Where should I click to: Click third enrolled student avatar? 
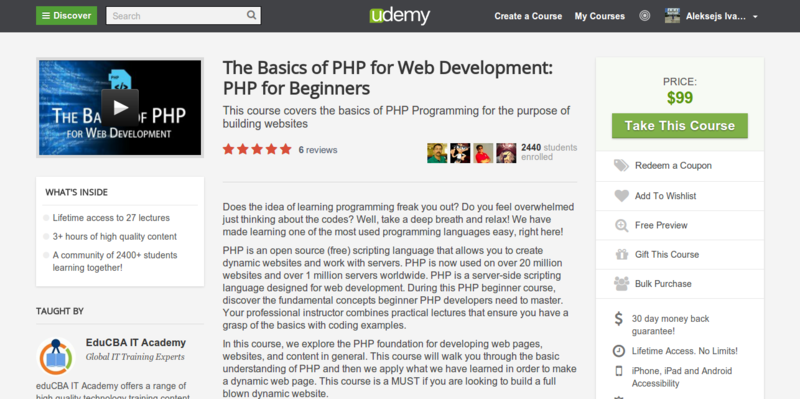[x=483, y=153]
